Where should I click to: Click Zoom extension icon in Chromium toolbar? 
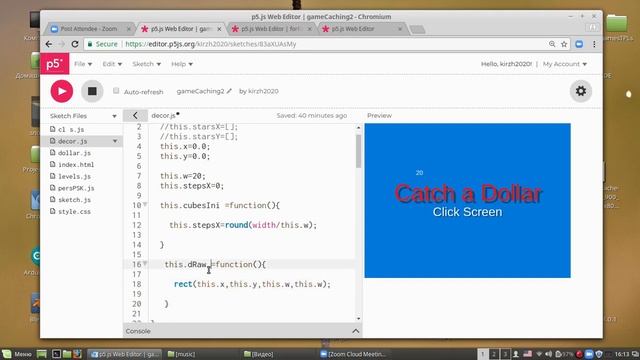coord(579,44)
